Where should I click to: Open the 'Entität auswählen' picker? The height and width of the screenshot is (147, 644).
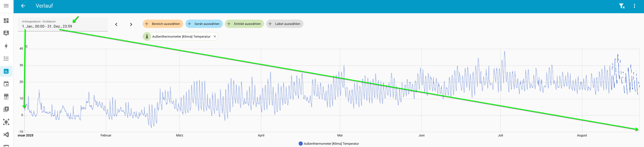pyautogui.click(x=244, y=24)
